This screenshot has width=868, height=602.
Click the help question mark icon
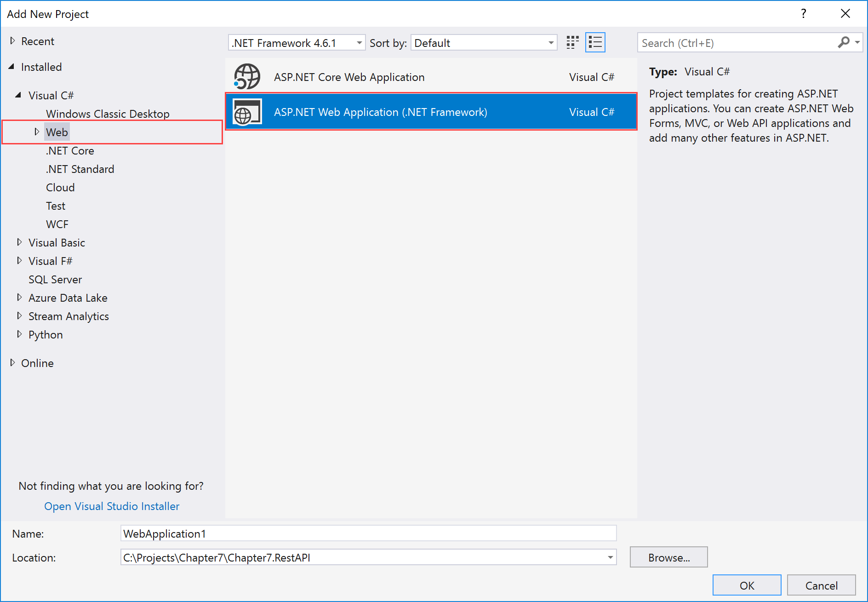click(804, 14)
